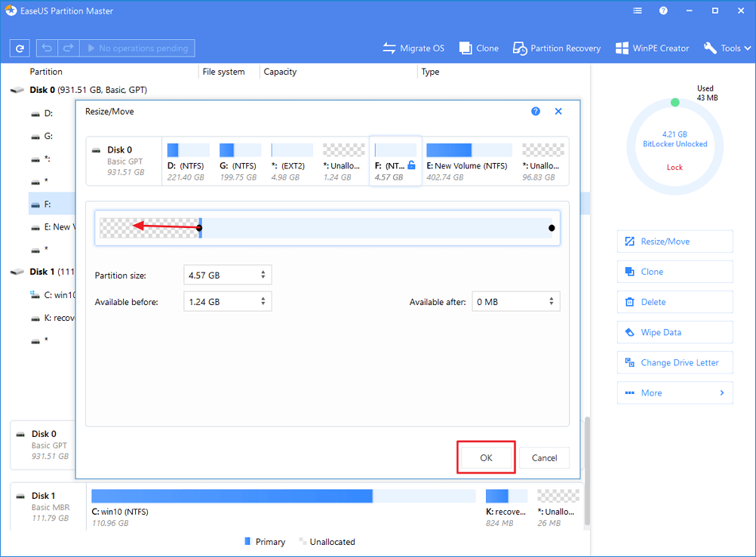
Task: Click the vertical scrollbar of main panel
Action: 587,471
